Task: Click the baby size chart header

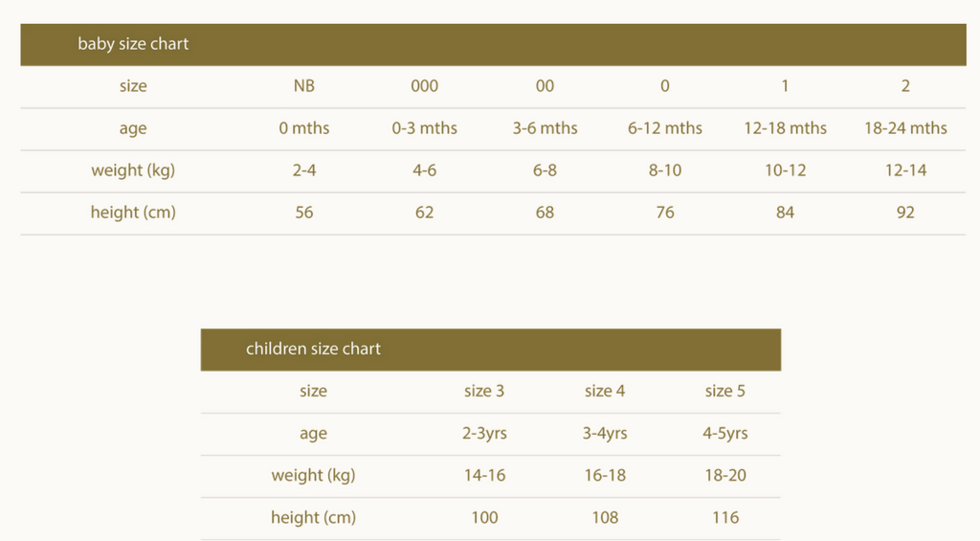Action: [x=133, y=44]
